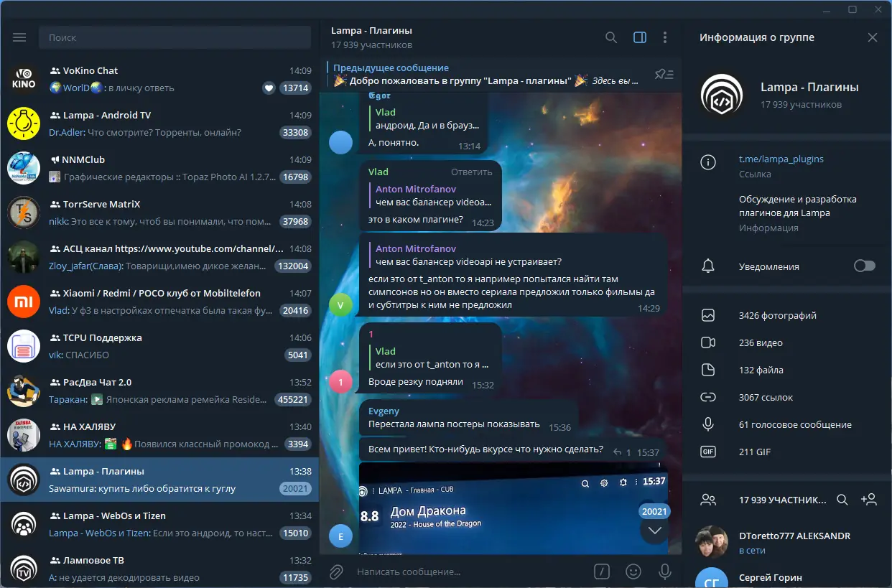Open the bot commands slash icon

tap(602, 571)
